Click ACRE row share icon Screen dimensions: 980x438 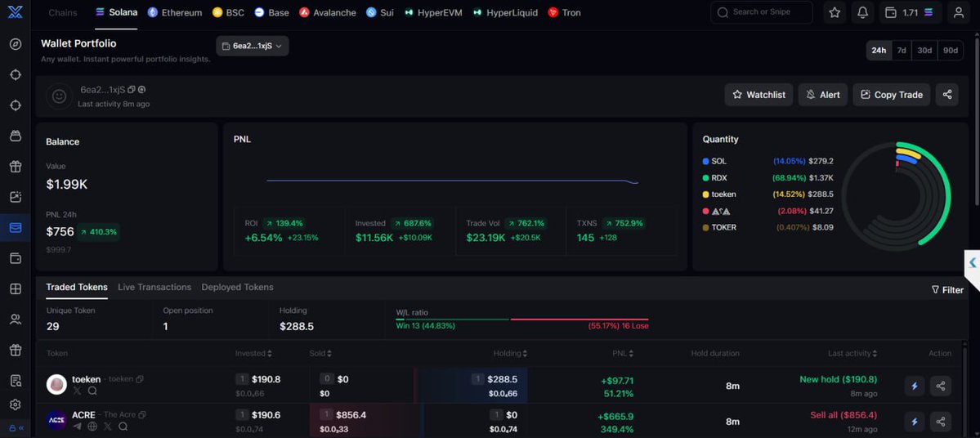(941, 422)
